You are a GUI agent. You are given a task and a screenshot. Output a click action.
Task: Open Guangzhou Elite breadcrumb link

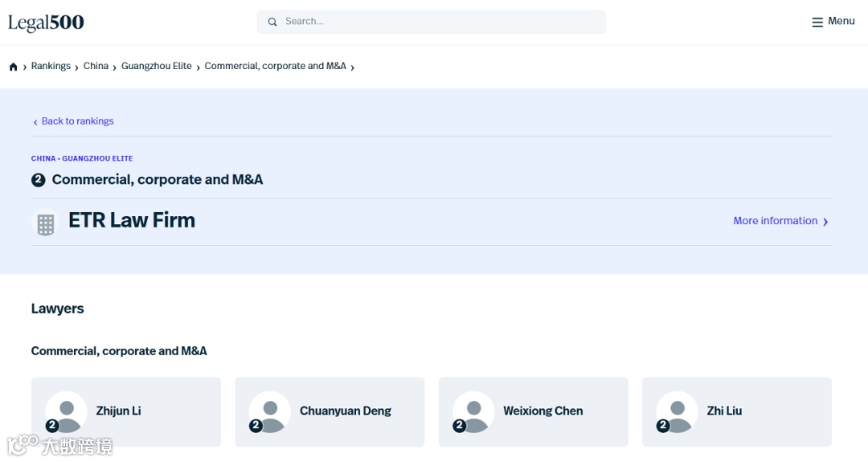point(157,66)
